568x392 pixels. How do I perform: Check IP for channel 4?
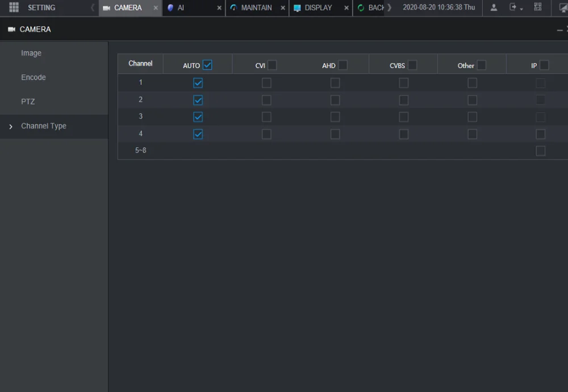pyautogui.click(x=541, y=134)
